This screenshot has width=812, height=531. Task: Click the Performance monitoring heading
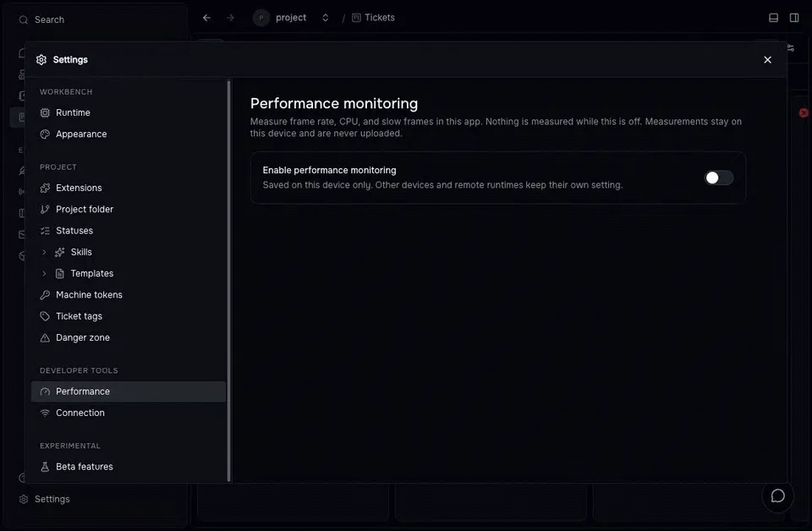click(334, 103)
